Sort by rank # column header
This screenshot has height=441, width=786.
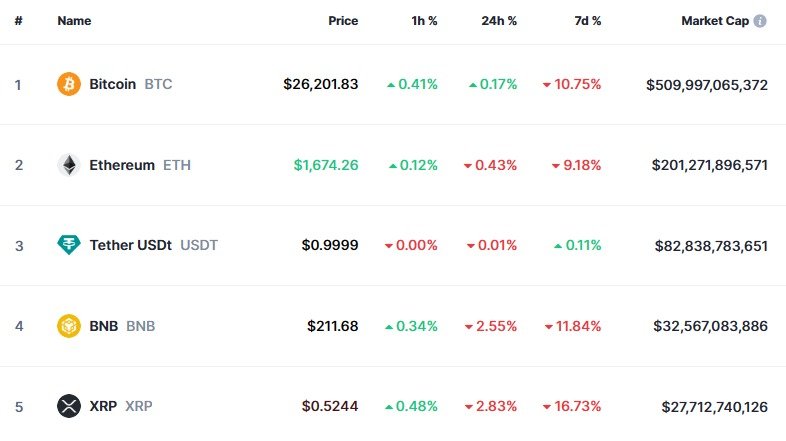[18, 21]
